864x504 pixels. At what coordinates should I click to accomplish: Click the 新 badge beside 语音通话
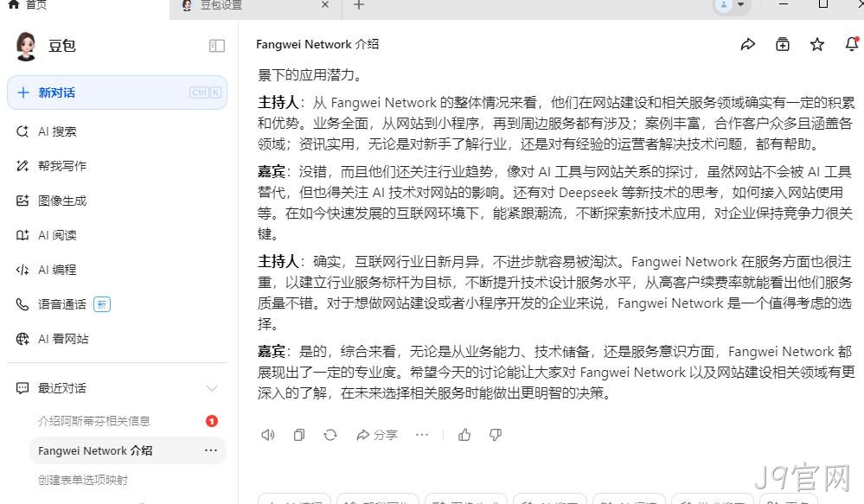point(102,304)
